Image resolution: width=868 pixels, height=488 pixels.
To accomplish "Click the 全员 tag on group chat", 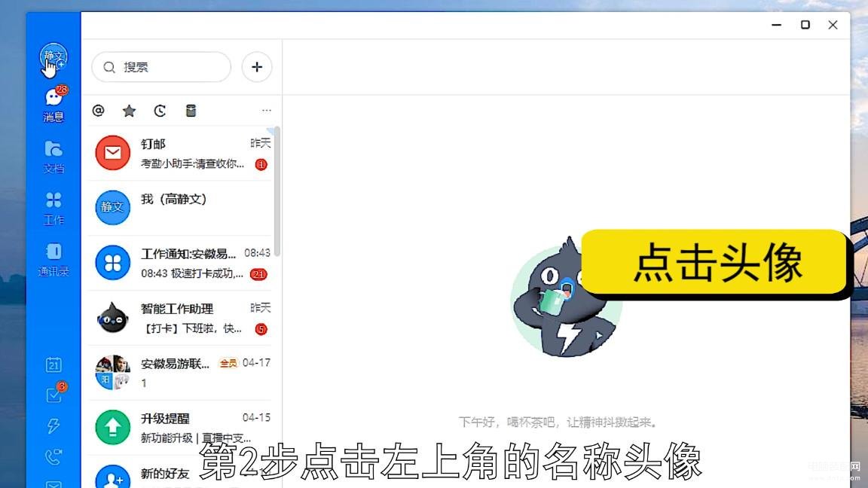I will click(x=228, y=363).
